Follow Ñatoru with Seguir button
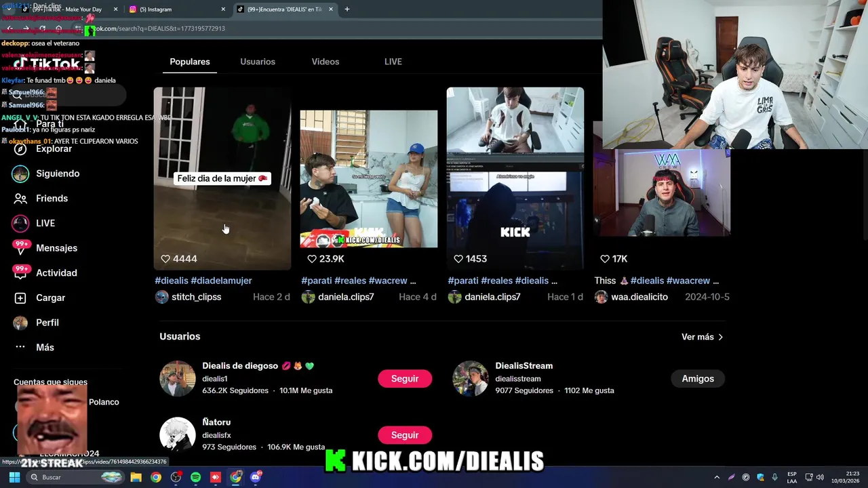The image size is (868, 488). 405,434
